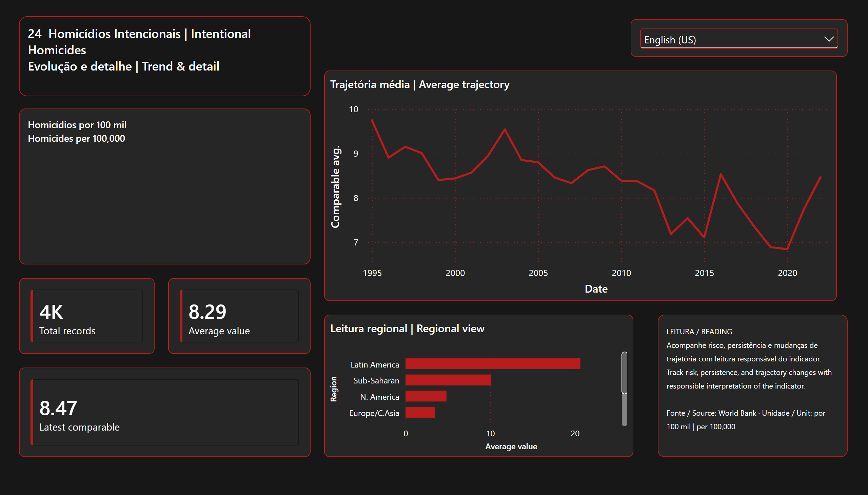Click the 'Latest comparable' label
868x495 pixels.
[x=80, y=427]
